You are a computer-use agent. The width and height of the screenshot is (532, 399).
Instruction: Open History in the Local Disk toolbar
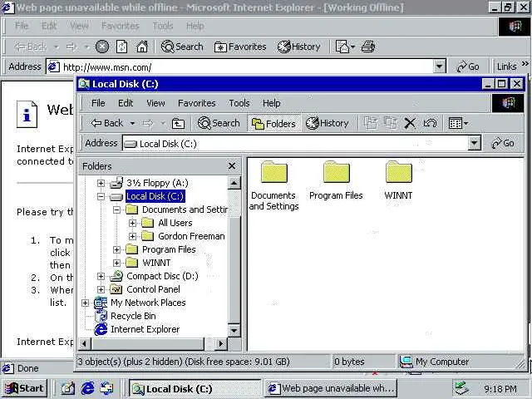327,123
